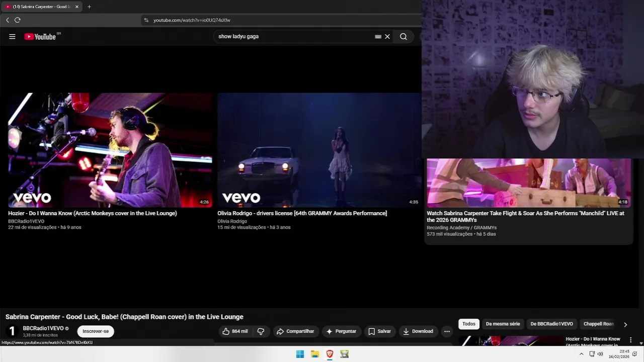The image size is (644, 362).
Task: Click the 22 mi de visualizações text
Action: (x=32, y=227)
